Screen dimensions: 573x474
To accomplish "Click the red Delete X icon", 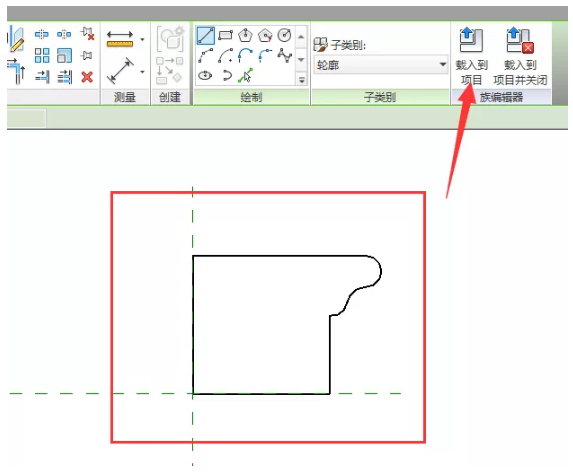I will 87,77.
